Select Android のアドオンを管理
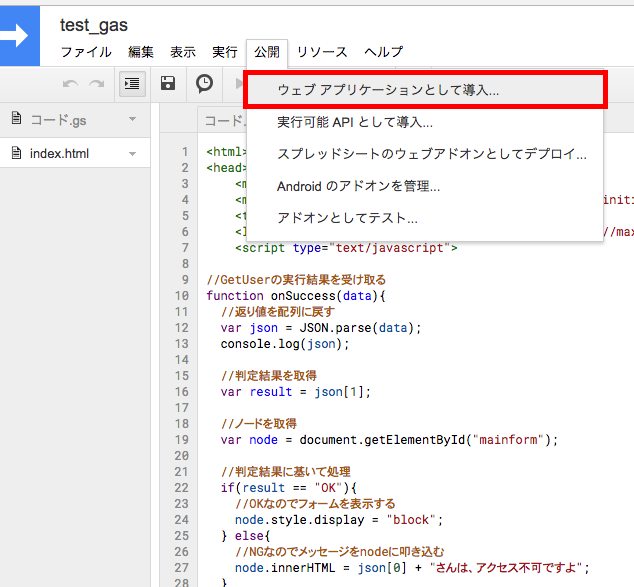Image resolution: width=634 pixels, height=587 pixels. 425,186
